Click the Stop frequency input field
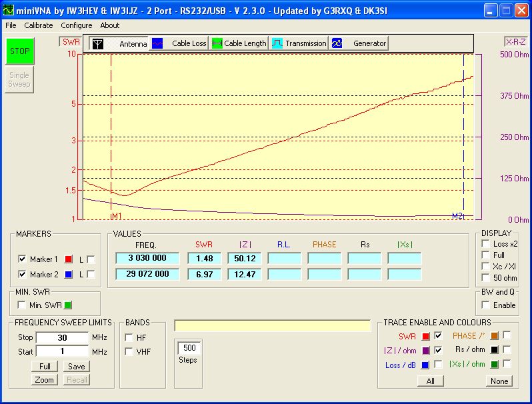Viewport: 532px width, 404px height. [x=62, y=337]
